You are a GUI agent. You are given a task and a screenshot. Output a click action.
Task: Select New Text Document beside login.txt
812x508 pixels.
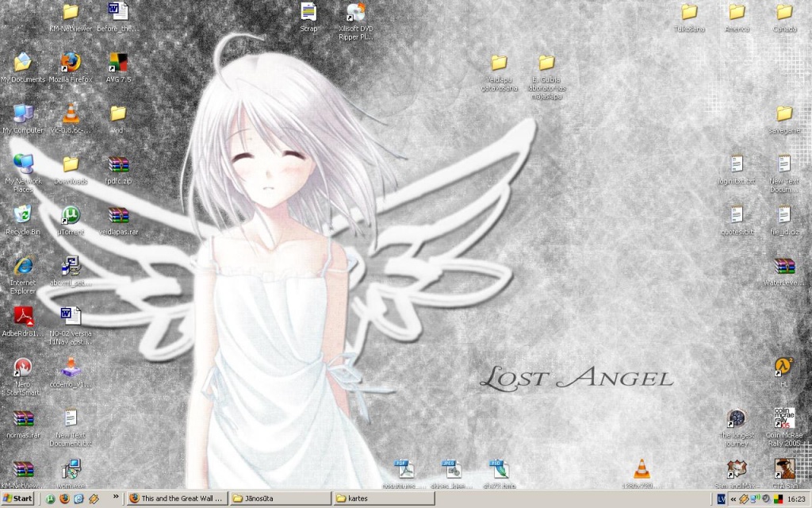(x=784, y=173)
